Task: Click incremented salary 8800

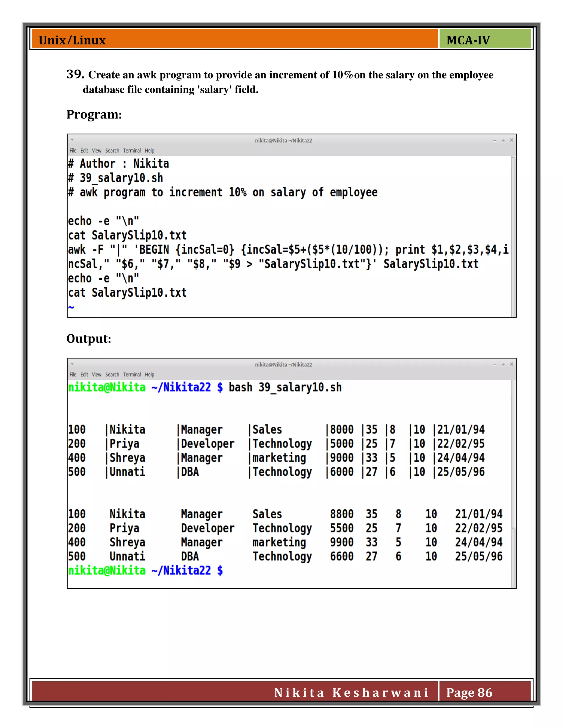Action: pos(341,514)
